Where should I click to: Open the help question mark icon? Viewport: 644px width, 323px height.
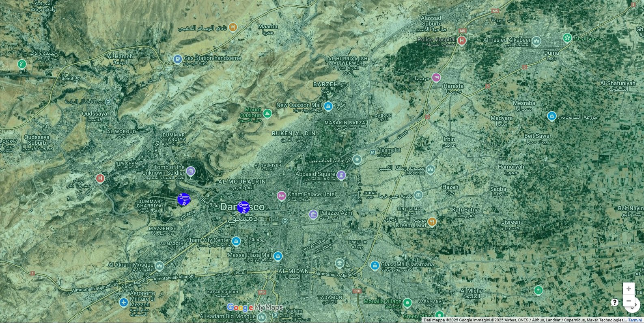[615, 302]
